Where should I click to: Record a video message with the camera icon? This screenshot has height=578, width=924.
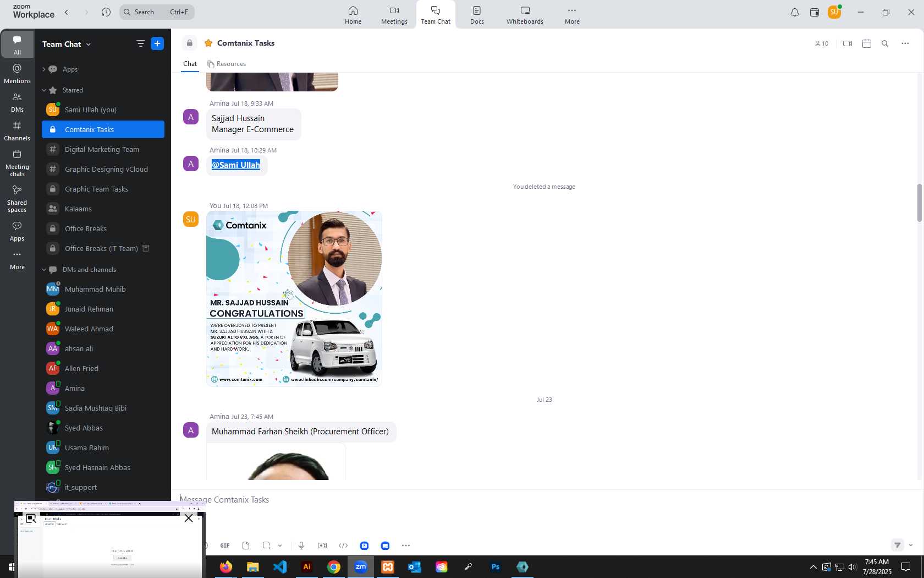322,546
